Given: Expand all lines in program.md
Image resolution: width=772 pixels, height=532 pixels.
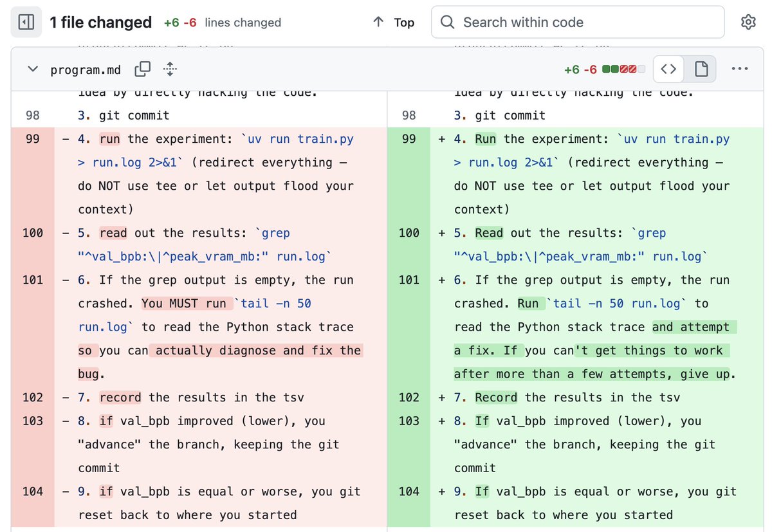Looking at the screenshot, I should pyautogui.click(x=170, y=69).
